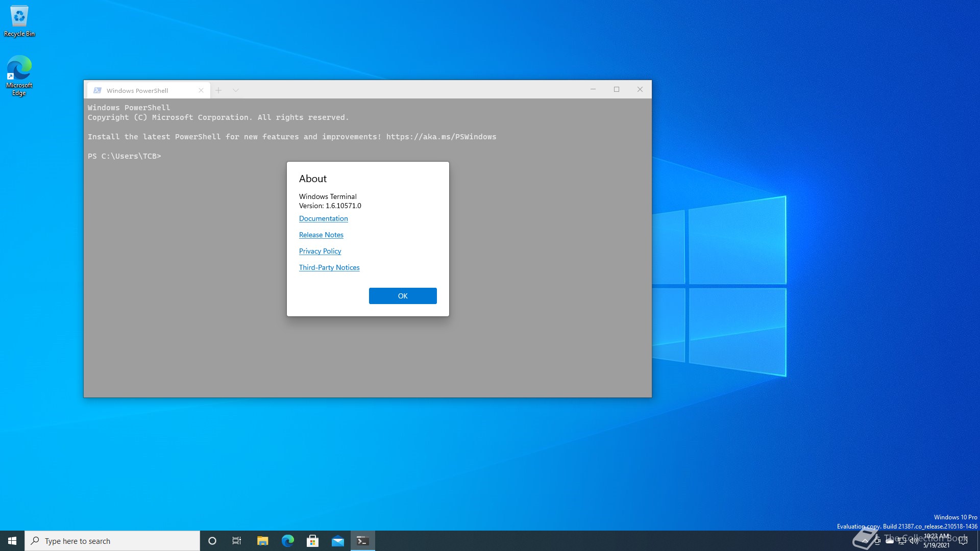Open Cortana from the taskbar
This screenshot has width=980, height=551.
[x=212, y=541]
